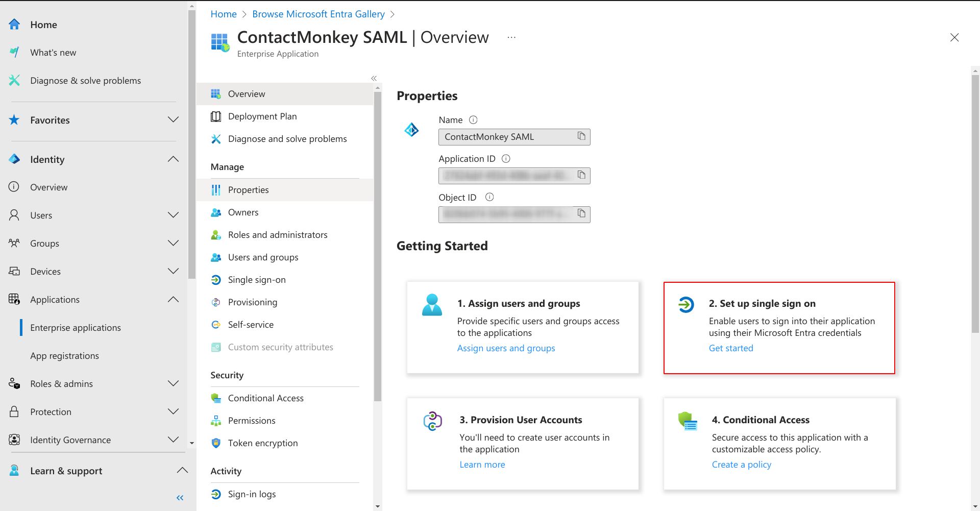Click the Permissions hierarchy icon
This screenshot has width=980, height=511.
[216, 421]
